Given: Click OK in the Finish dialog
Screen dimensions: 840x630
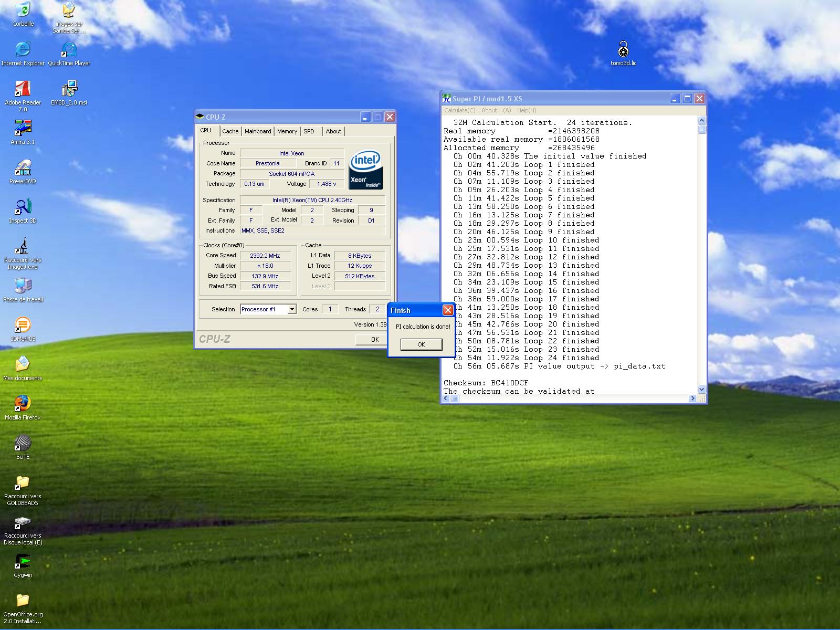Looking at the screenshot, I should (421, 344).
